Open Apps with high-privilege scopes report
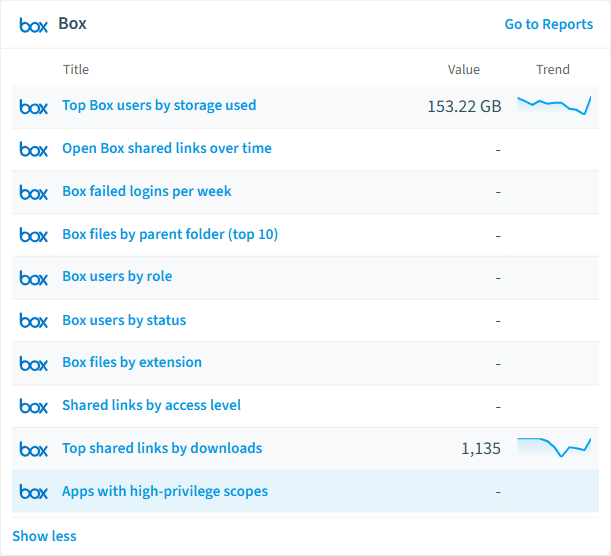611x556 pixels. [165, 491]
